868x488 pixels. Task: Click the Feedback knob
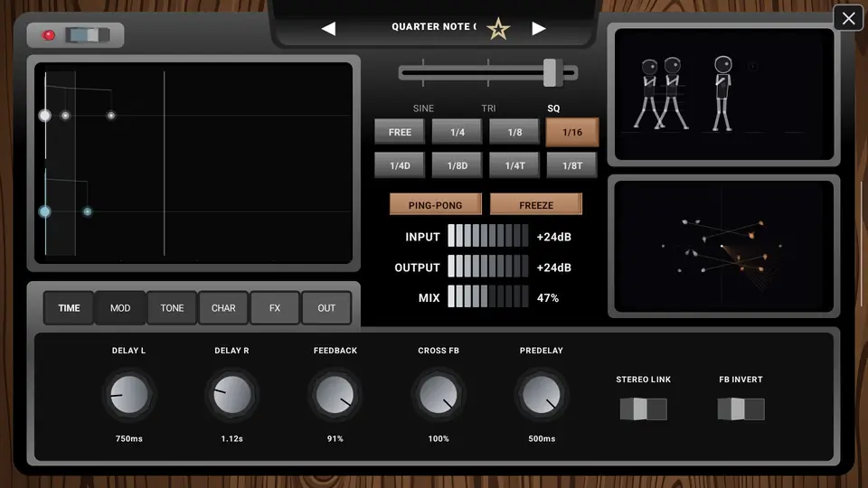click(335, 395)
